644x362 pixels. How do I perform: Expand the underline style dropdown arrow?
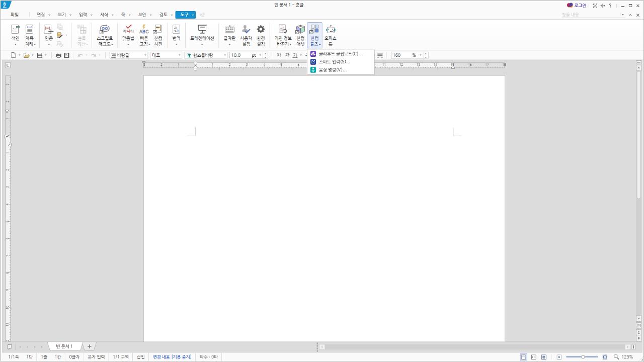point(301,55)
